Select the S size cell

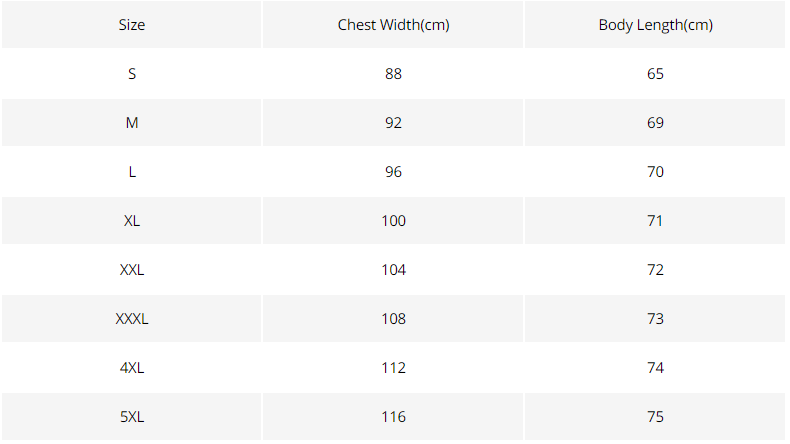(x=131, y=74)
